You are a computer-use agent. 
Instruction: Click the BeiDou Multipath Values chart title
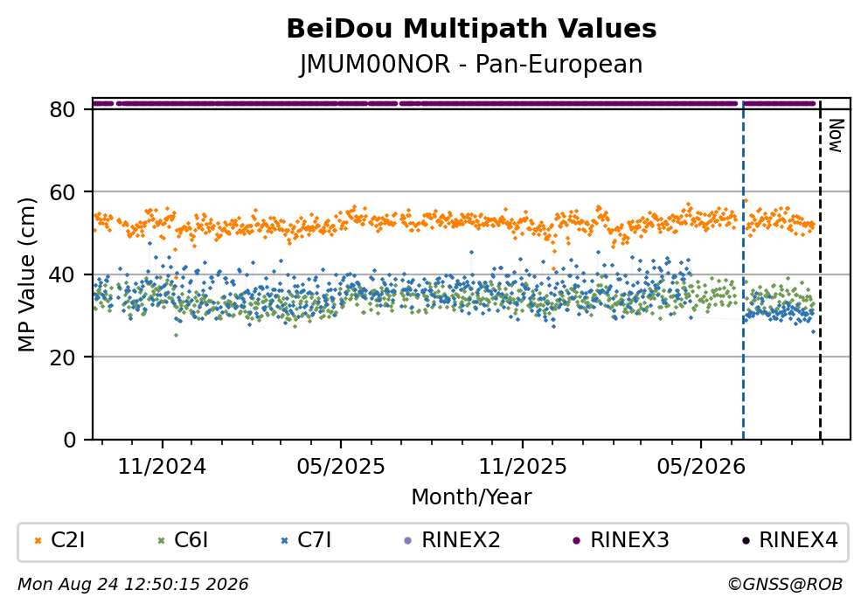click(x=471, y=29)
